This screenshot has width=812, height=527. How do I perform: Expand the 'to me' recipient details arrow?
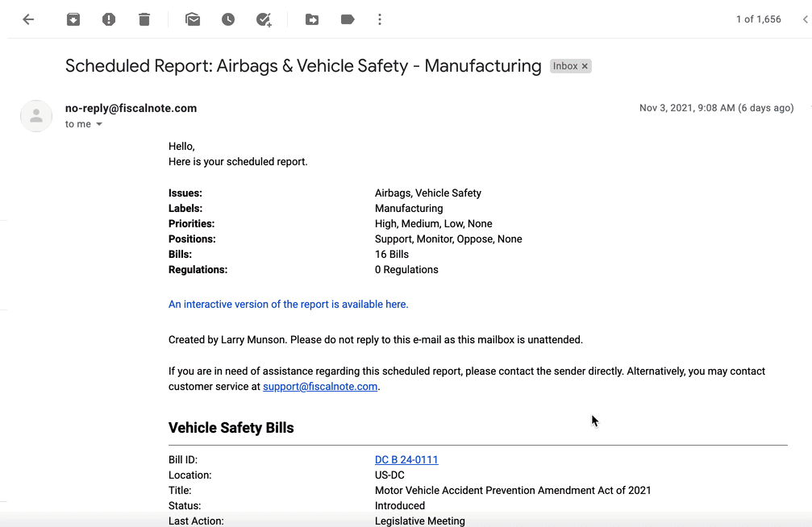coord(99,124)
